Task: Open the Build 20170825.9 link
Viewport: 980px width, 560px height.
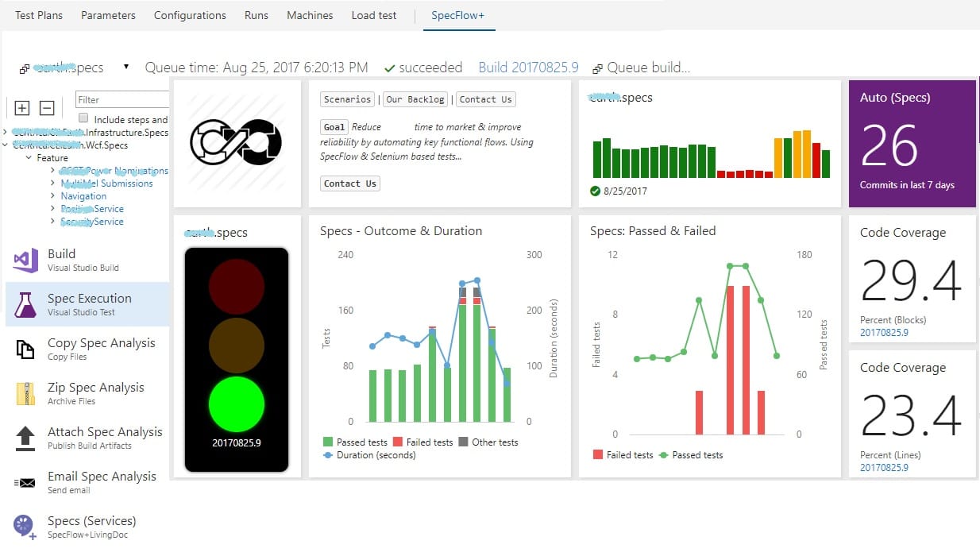Action: 528,68
